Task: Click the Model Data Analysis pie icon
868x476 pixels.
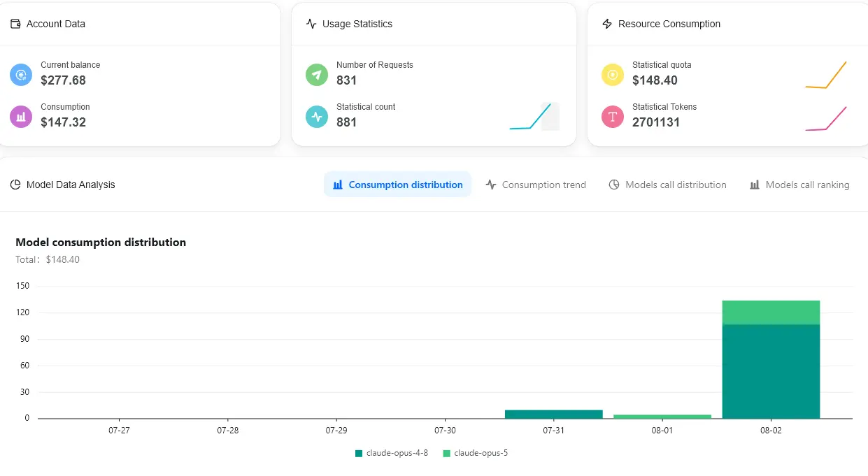Action: [x=15, y=185]
